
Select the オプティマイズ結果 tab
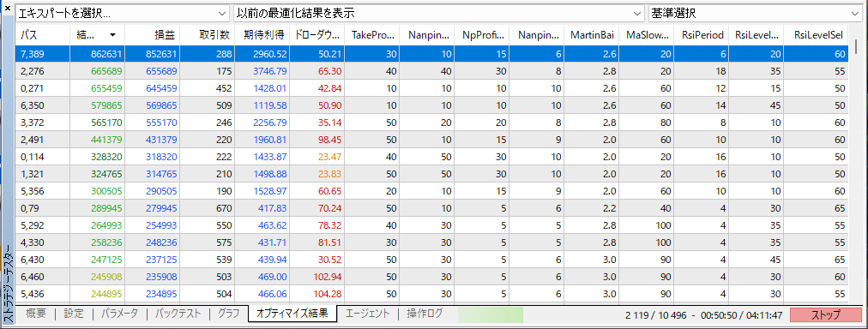point(292,314)
